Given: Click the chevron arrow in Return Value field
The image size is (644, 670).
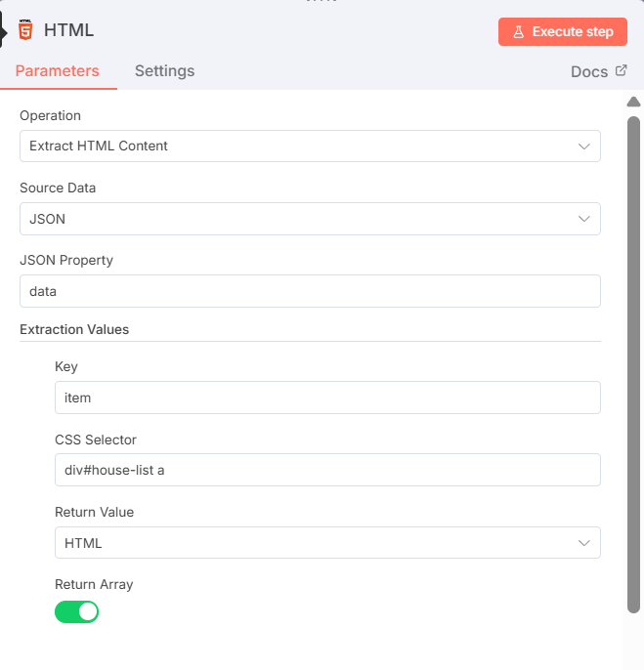Looking at the screenshot, I should 584,543.
